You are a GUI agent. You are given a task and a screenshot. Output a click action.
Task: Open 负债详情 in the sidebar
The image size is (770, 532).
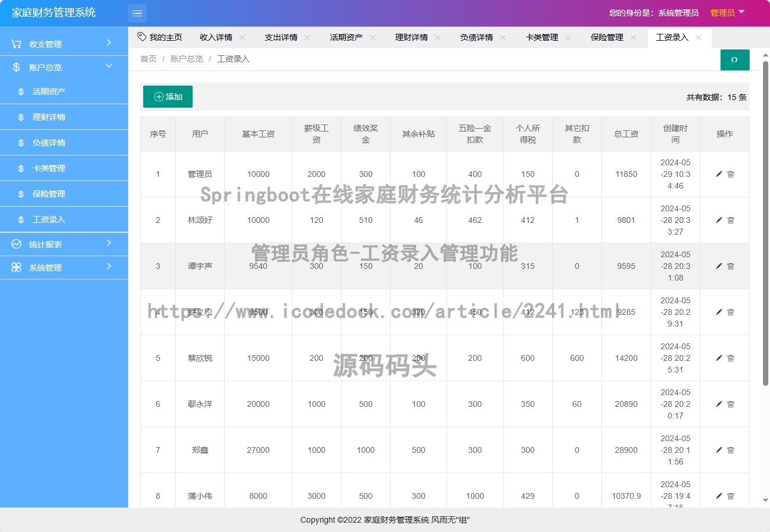pos(64,143)
